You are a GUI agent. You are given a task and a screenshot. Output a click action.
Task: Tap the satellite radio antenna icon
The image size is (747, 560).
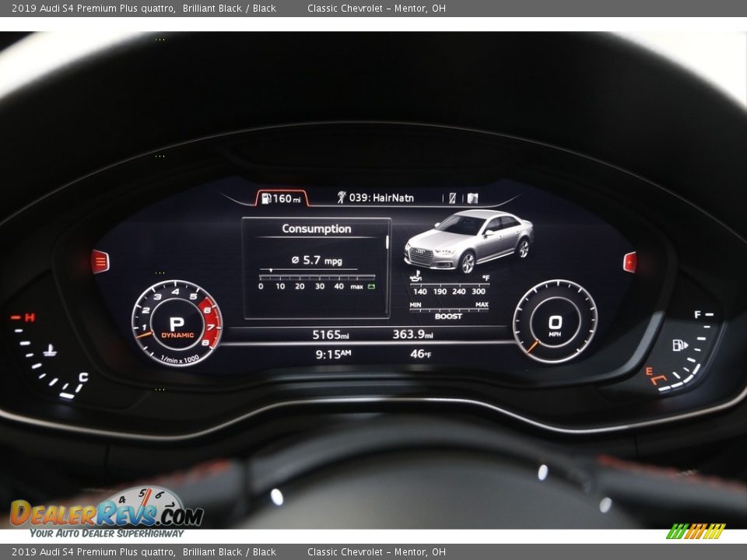pyautogui.click(x=342, y=197)
